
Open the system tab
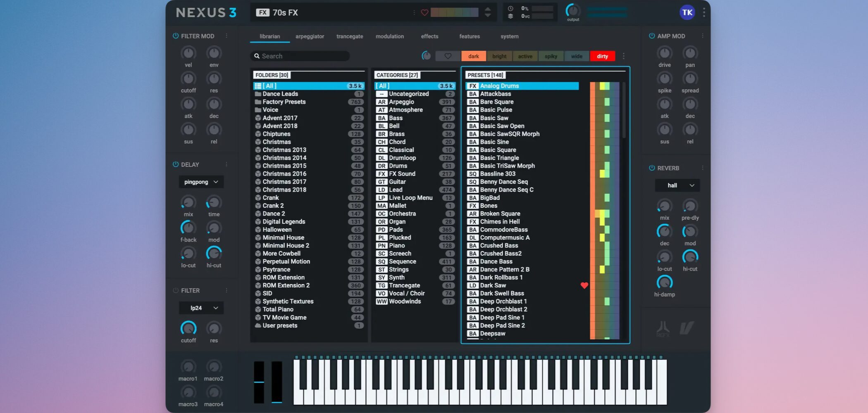[x=509, y=36]
